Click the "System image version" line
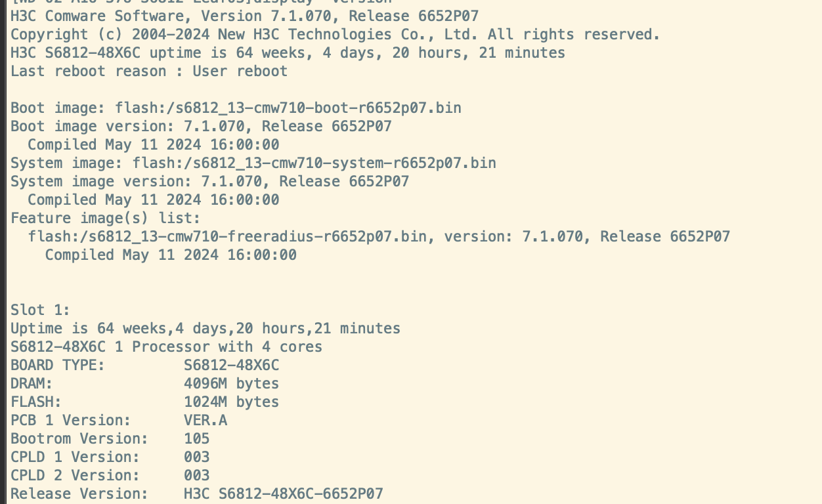This screenshot has width=822, height=504. click(209, 181)
